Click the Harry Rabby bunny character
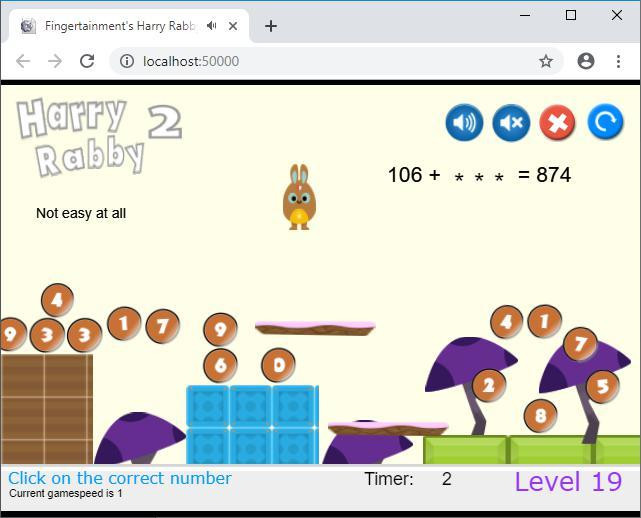Screen dimensions: 641x518 (299, 197)
